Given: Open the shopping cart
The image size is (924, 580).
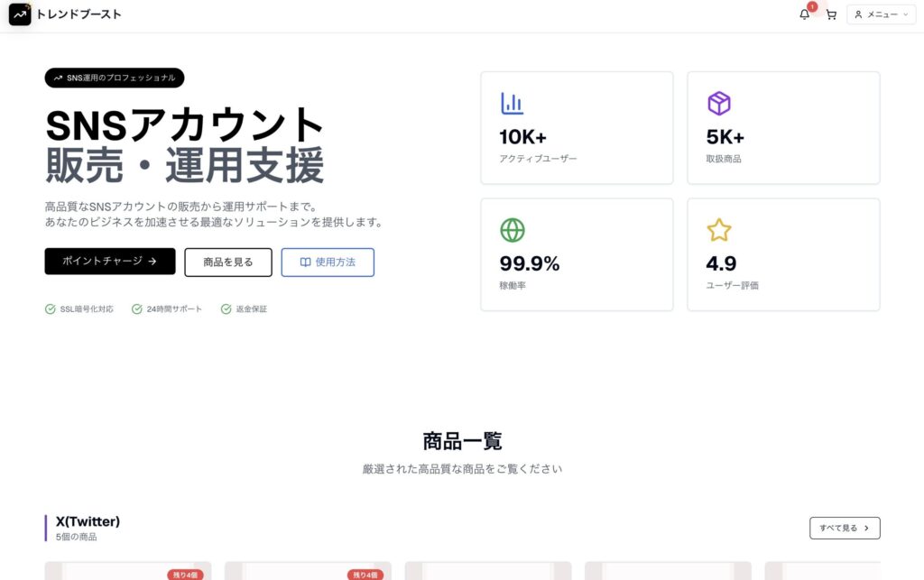Looking at the screenshot, I should [x=831, y=14].
